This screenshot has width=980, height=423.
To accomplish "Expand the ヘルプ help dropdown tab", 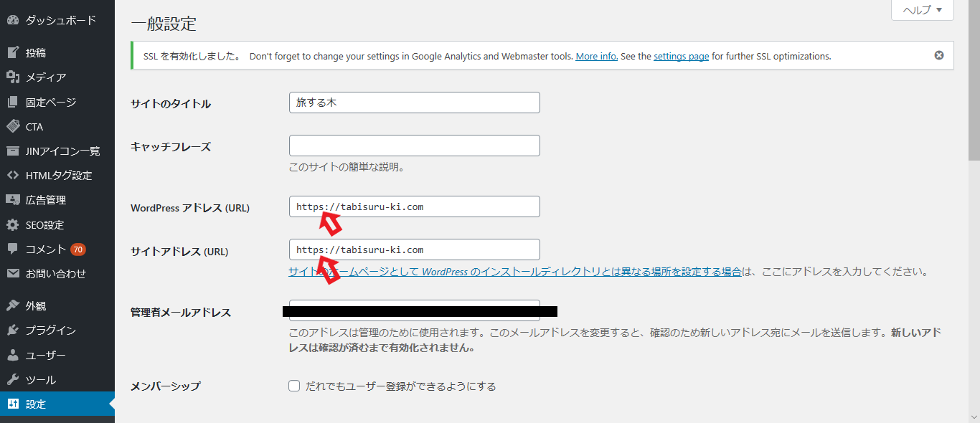I will pyautogui.click(x=922, y=10).
